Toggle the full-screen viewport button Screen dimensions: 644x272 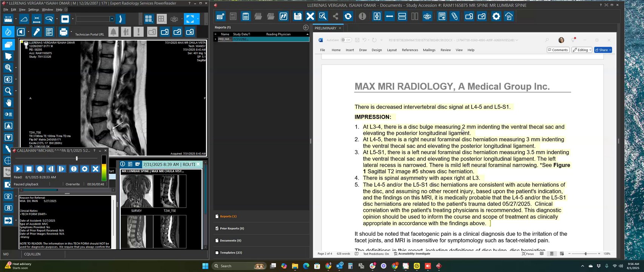tap(190, 19)
